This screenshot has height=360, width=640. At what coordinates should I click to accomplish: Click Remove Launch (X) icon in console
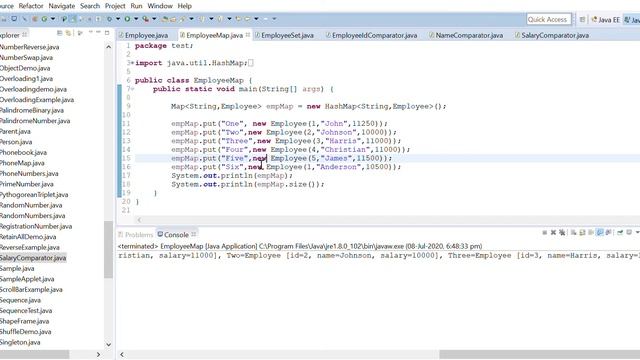pos(553,233)
